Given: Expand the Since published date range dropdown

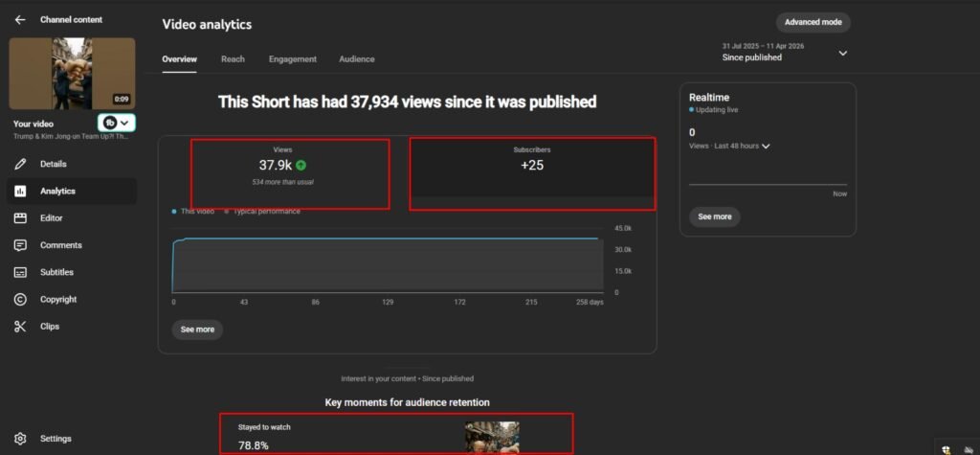Looking at the screenshot, I should click(842, 54).
